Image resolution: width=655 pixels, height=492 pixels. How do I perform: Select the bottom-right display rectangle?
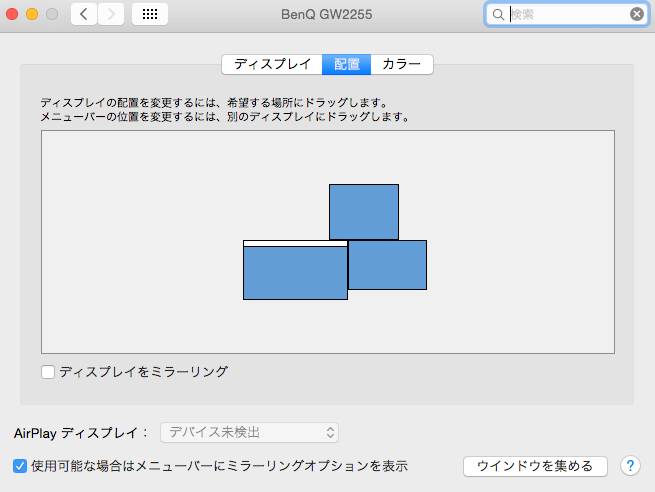click(x=387, y=265)
